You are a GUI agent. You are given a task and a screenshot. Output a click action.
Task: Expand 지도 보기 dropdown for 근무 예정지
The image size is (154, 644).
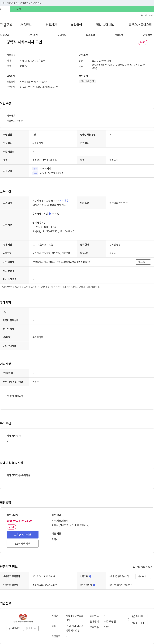click(143, 262)
